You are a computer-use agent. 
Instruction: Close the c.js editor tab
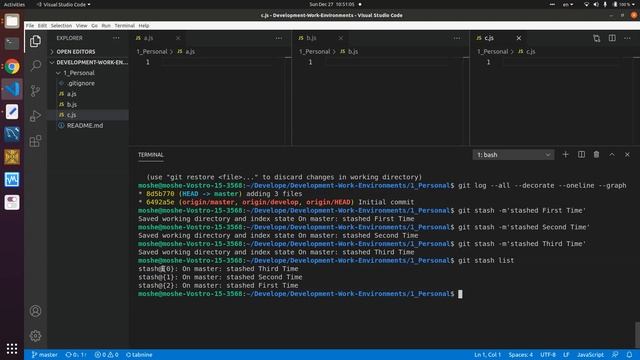(x=518, y=38)
